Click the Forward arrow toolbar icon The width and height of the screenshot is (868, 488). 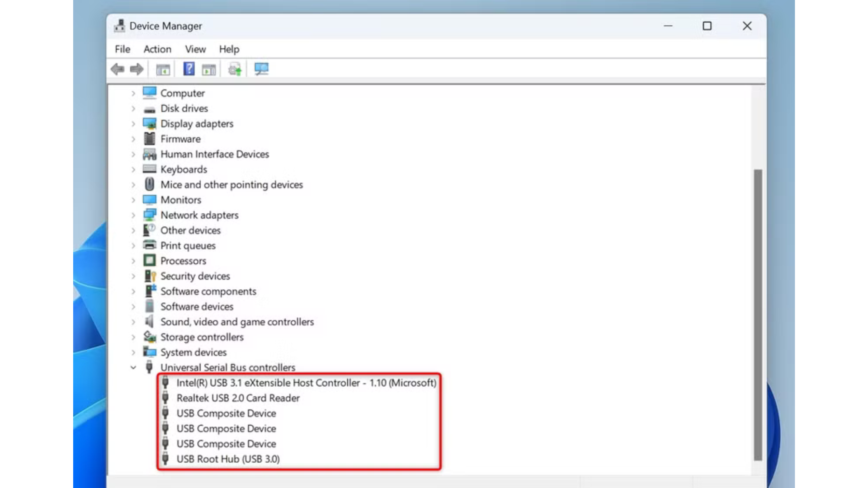(137, 69)
